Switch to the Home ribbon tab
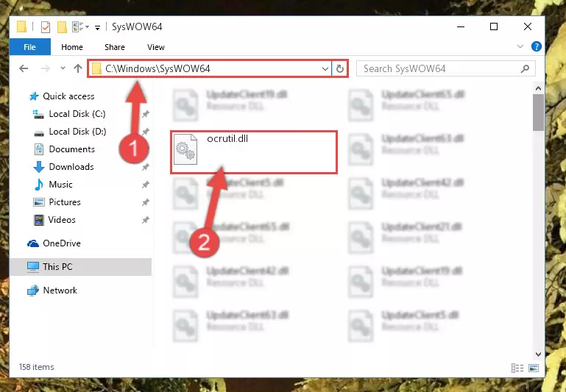 pos(72,47)
